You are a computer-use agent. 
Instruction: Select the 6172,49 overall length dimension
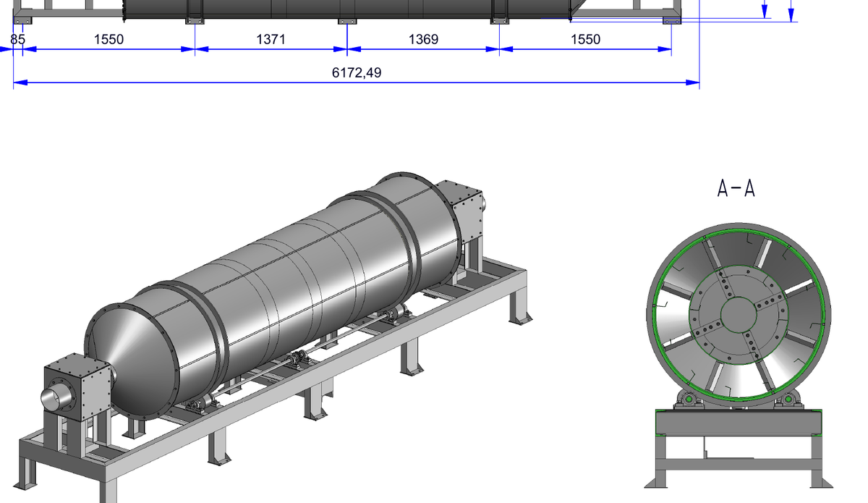coord(357,72)
